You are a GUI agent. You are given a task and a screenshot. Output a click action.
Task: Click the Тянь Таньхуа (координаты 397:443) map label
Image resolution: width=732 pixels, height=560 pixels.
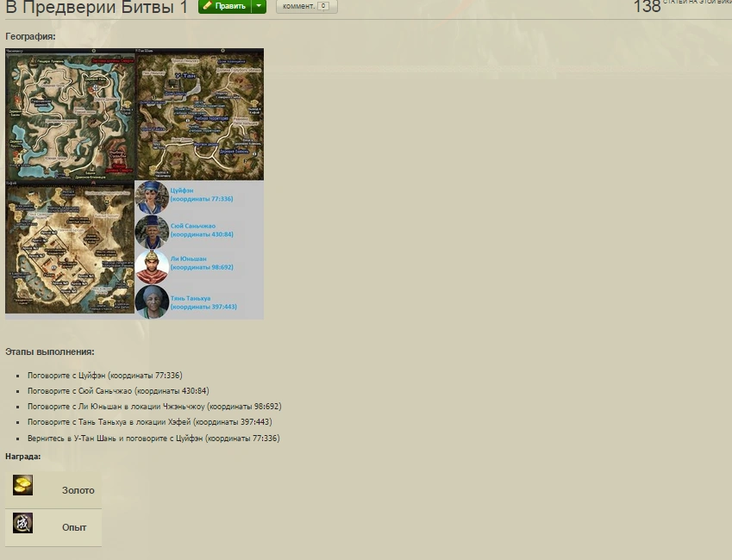[203, 302]
